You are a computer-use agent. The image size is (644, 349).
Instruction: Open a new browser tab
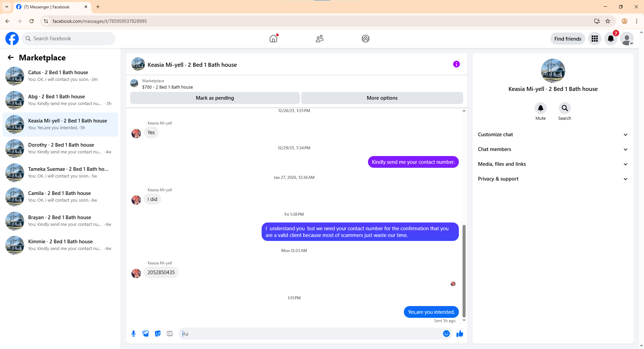98,7
